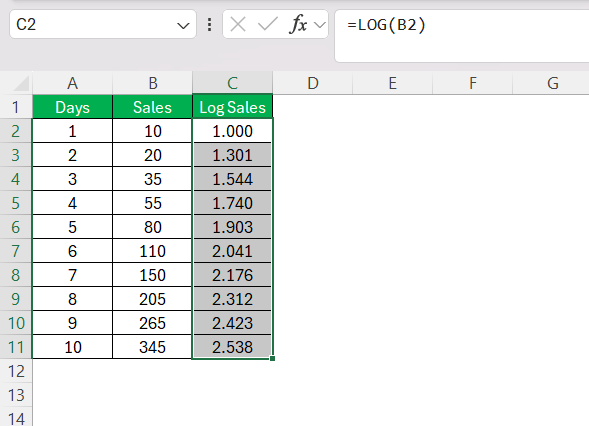Select column G header
The height and width of the screenshot is (426, 589).
[551, 83]
